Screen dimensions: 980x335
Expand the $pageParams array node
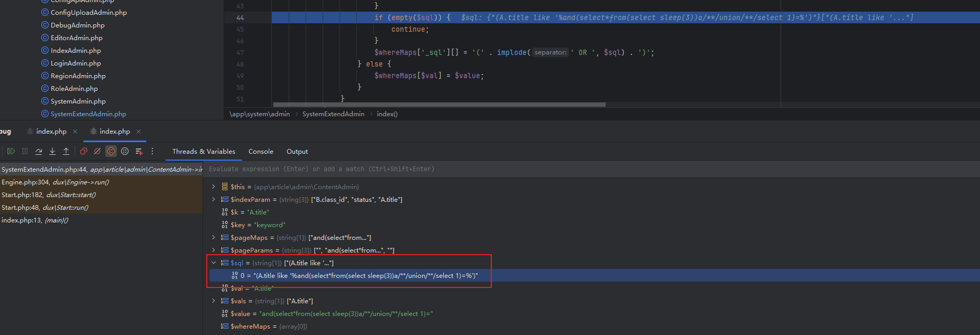click(x=214, y=250)
